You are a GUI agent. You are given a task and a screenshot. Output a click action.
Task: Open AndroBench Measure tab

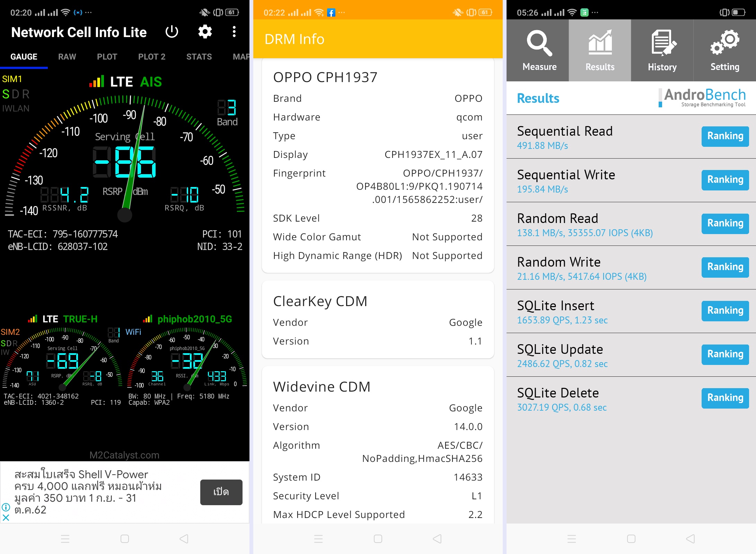(x=538, y=51)
